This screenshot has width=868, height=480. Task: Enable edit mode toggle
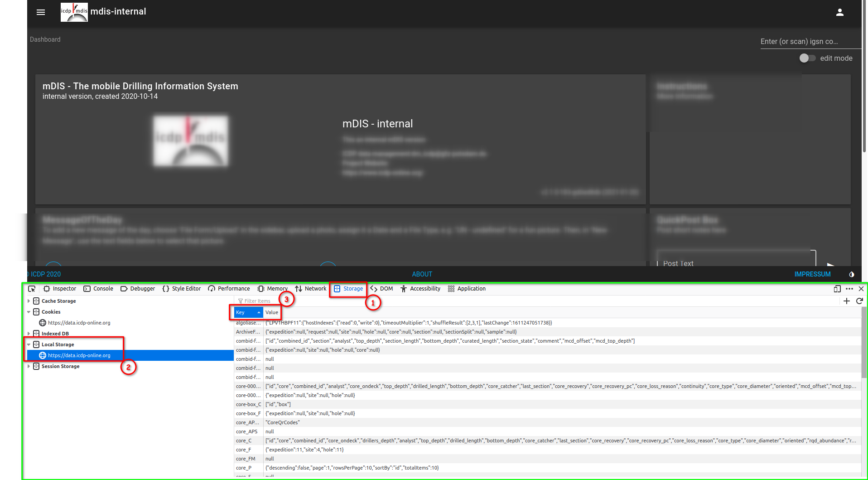807,58
